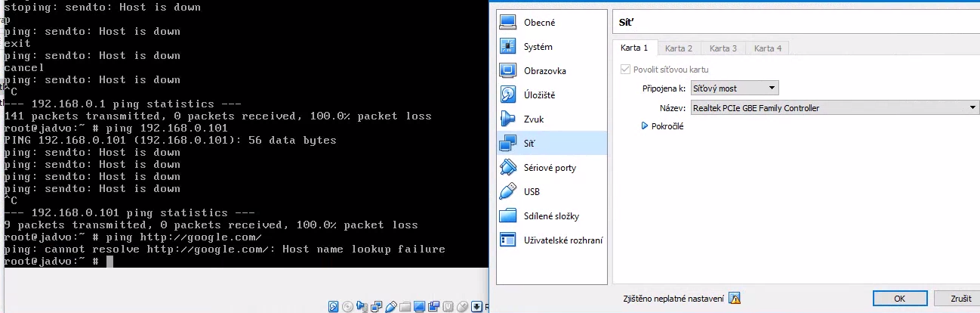Switch to the Karta 3 tab
Image resolution: width=980 pixels, height=313 pixels.
tap(723, 48)
